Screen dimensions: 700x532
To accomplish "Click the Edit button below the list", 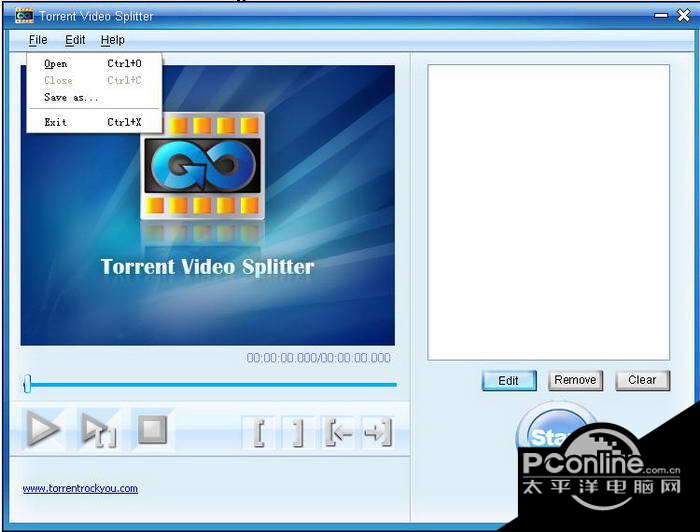I will coord(509,381).
